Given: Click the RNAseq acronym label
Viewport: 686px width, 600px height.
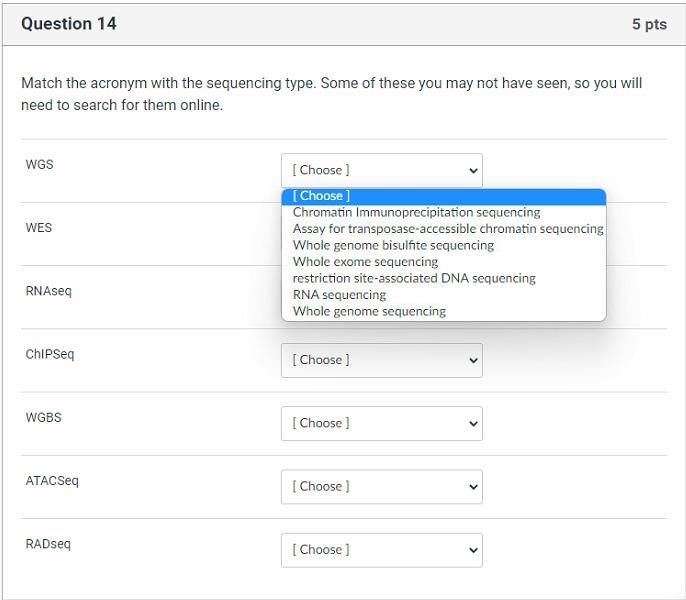Looking at the screenshot, I should (x=48, y=291).
